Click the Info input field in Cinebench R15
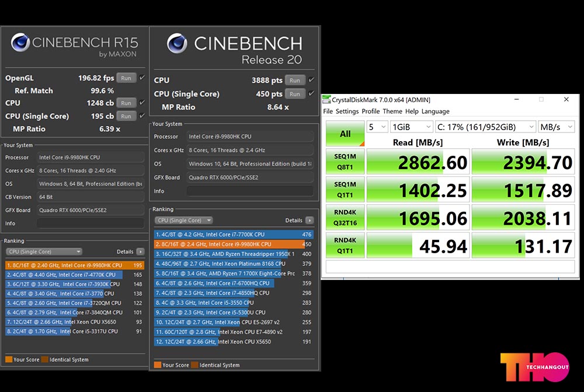The width and height of the screenshot is (584, 392). point(90,223)
